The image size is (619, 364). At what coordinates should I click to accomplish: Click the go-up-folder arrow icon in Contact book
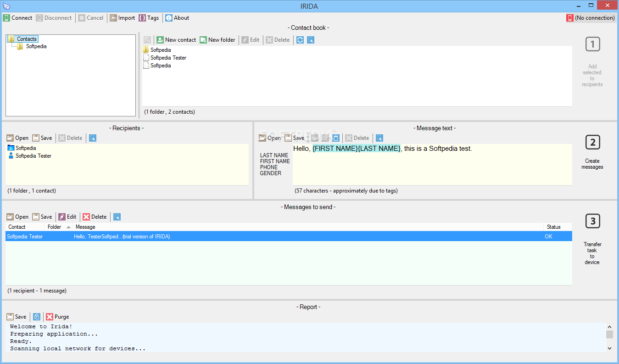[x=147, y=40]
